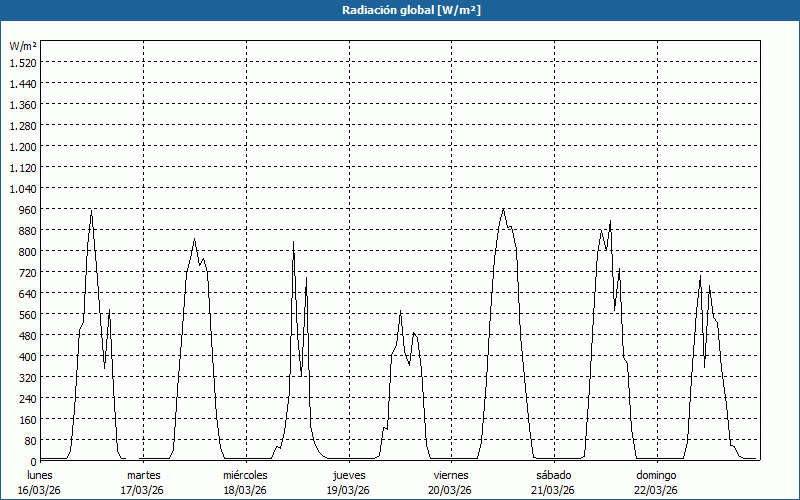This screenshot has width=800, height=500.
Task: Click the 1.040 y-axis tick label
Action: 22,188
